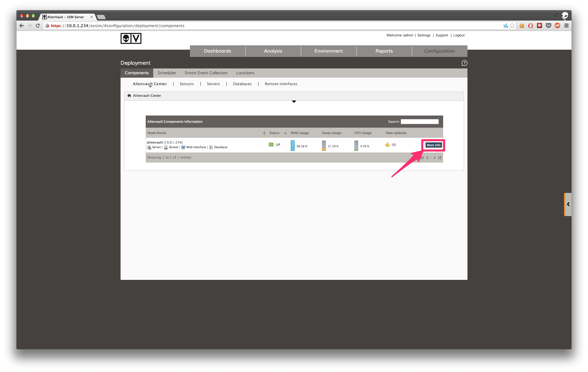Close the AlienVault – USM Server tab

pyautogui.click(x=92, y=17)
